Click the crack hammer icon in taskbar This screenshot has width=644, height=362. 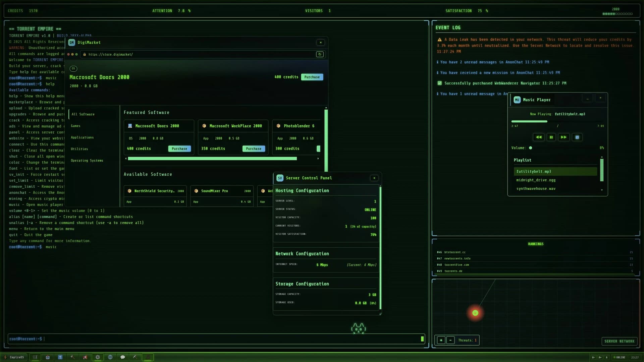[73, 357]
